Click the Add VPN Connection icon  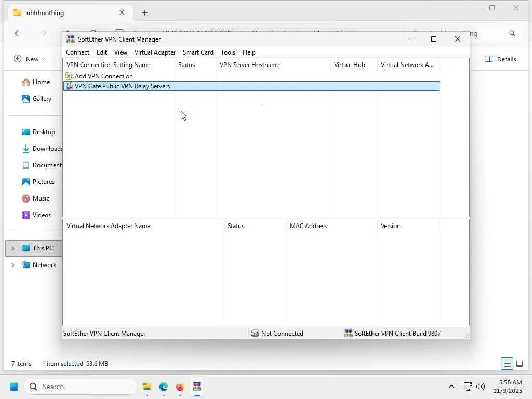coord(69,76)
